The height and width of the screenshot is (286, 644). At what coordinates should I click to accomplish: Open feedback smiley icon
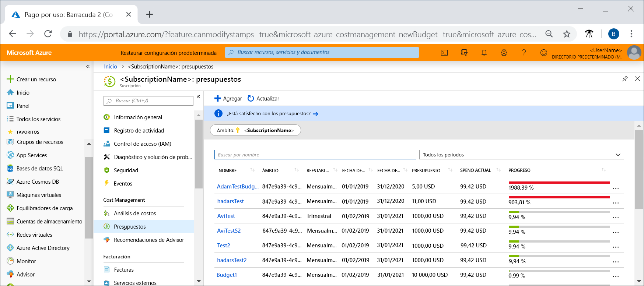(x=544, y=53)
